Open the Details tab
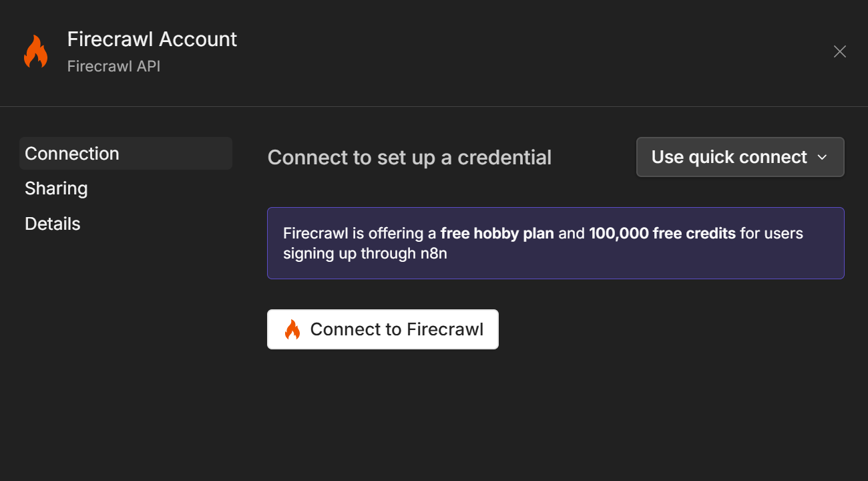Viewport: 868px width, 481px height. [x=53, y=224]
